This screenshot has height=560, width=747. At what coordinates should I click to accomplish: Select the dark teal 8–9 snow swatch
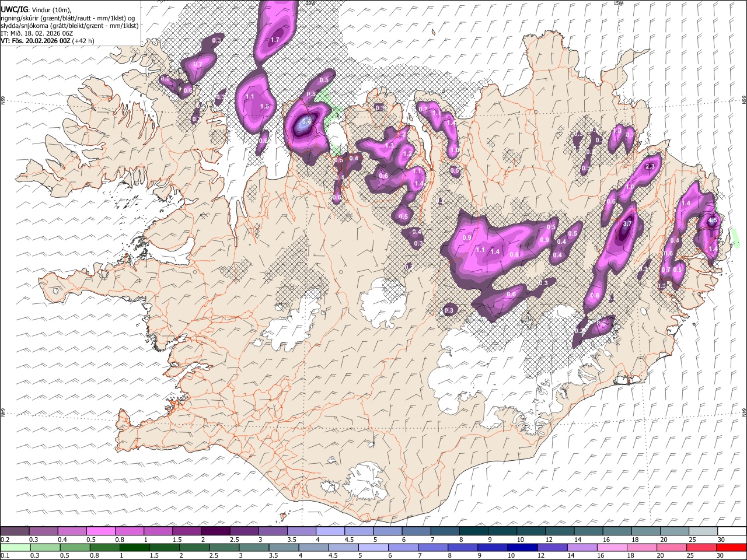(x=473, y=531)
